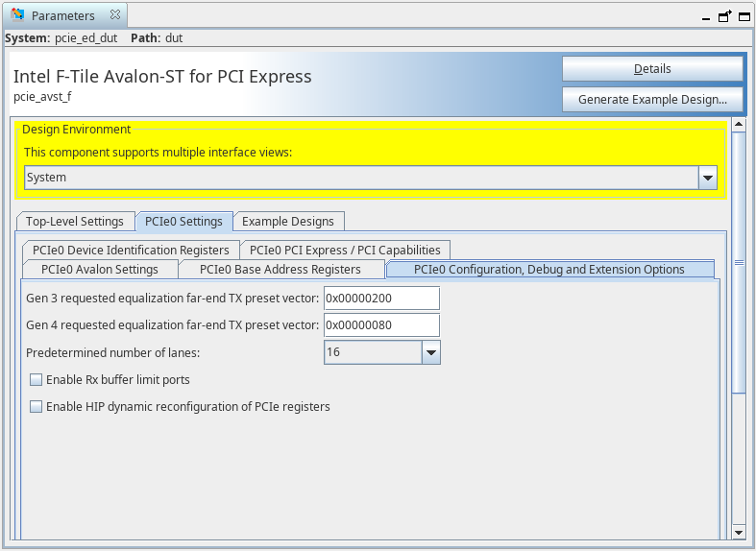Click the Parameters panel icon
The width and height of the screenshot is (756, 551).
[18, 15]
